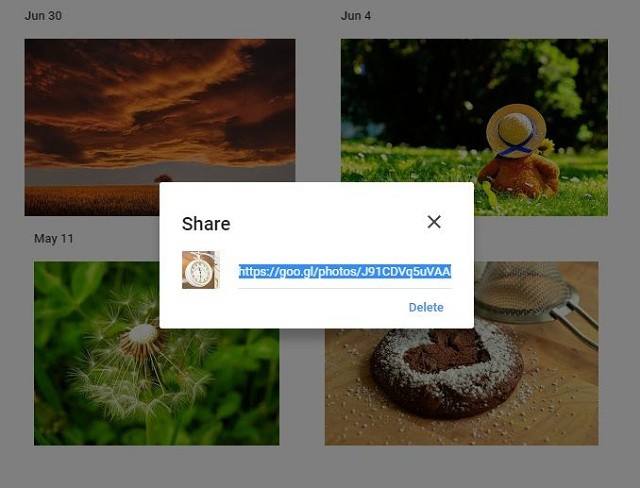Click the clock face inside the dialog thumbnail
The image size is (640, 488).
(199, 271)
